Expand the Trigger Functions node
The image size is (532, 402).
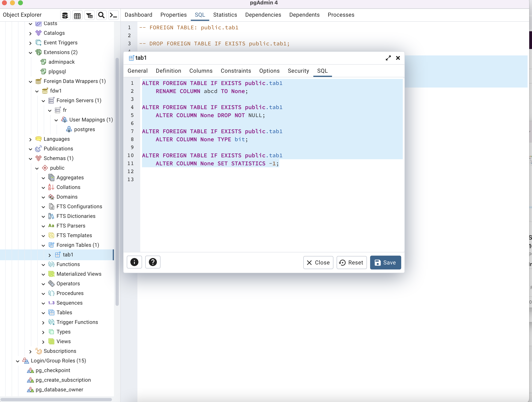click(43, 322)
